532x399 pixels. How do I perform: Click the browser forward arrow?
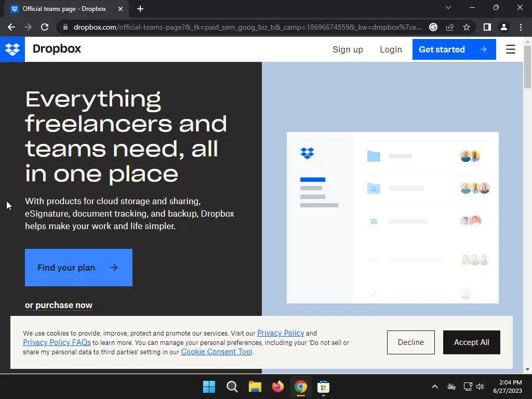point(28,27)
